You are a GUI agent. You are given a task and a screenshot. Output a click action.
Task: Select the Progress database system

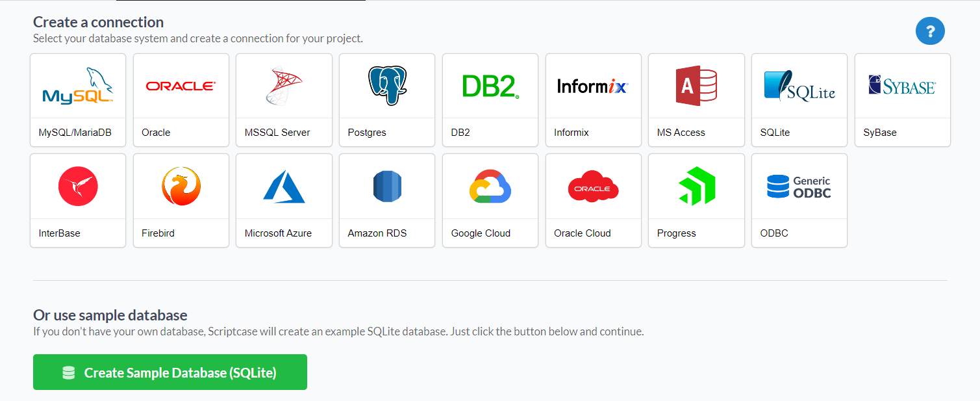(696, 200)
